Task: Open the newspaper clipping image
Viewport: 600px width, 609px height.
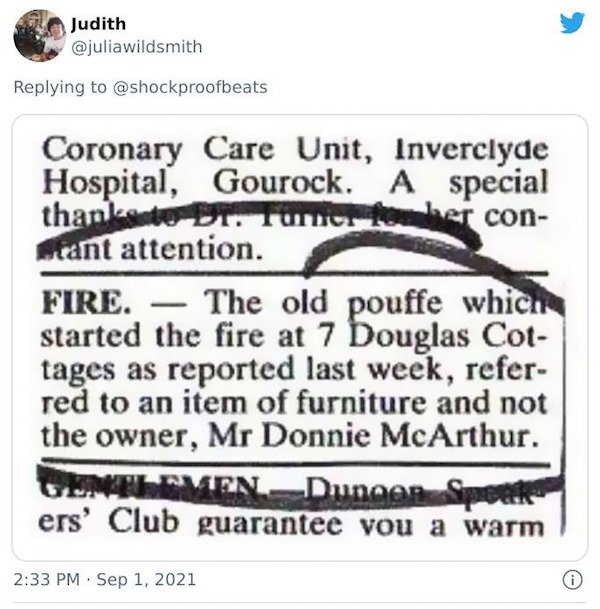Action: (300, 338)
